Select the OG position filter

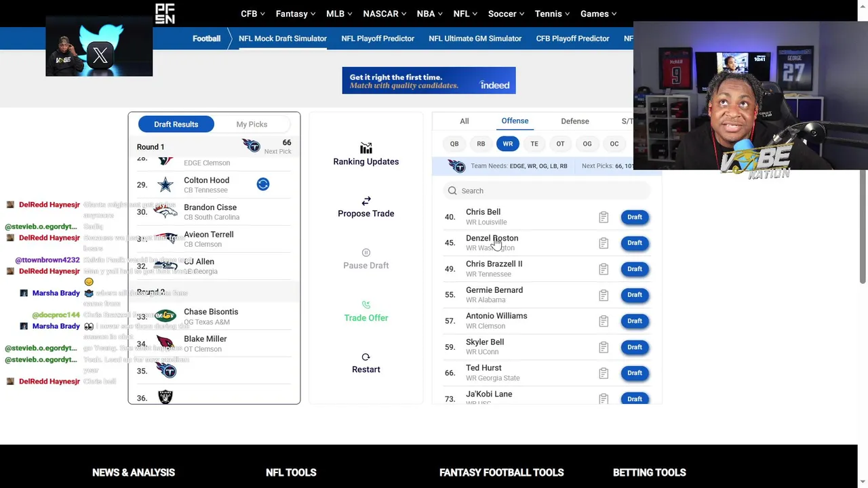click(x=587, y=144)
